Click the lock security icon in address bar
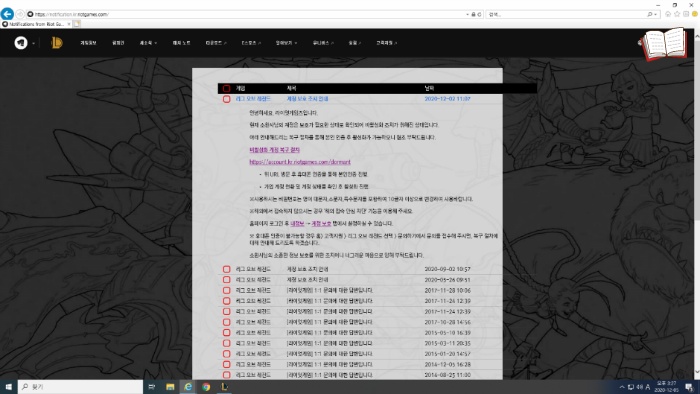This screenshot has width=700, height=394. [x=474, y=14]
